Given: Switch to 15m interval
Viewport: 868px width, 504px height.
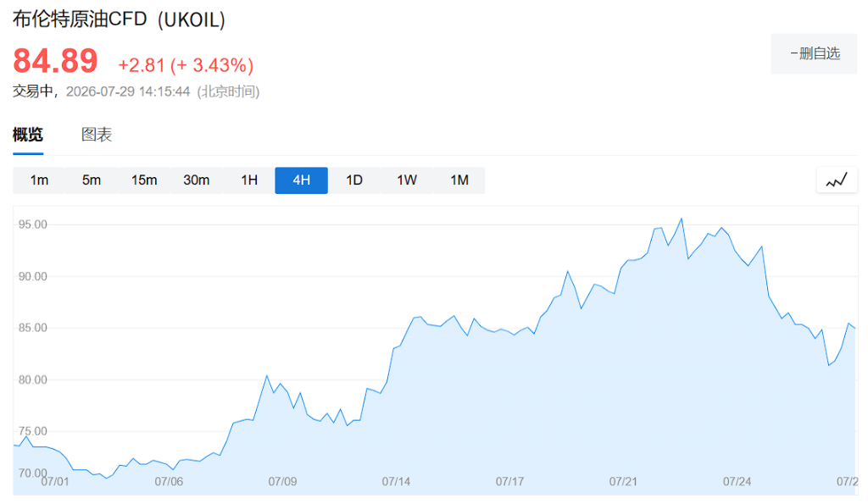Looking at the screenshot, I should coord(144,180).
